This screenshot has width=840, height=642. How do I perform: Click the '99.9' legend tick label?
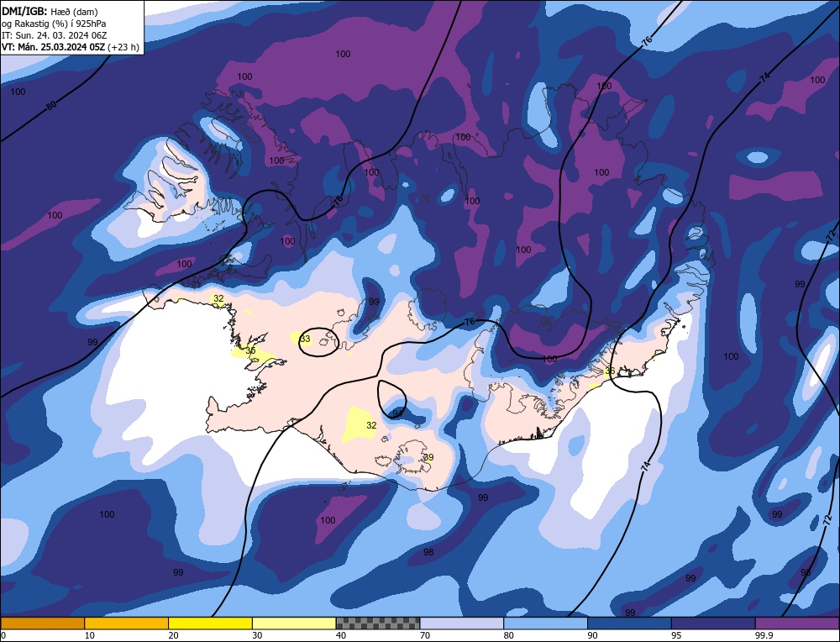coord(764,635)
